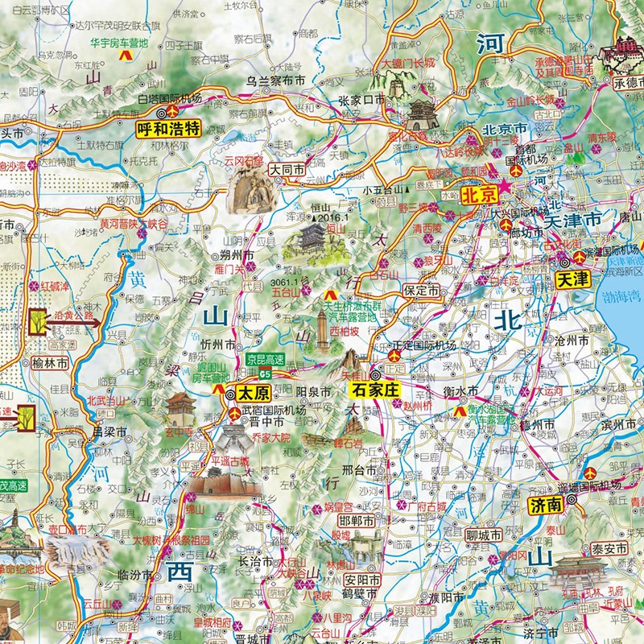Viewport: 644px width, 644px height.
Task: Click the 保定市 city label
Action: click(x=422, y=291)
